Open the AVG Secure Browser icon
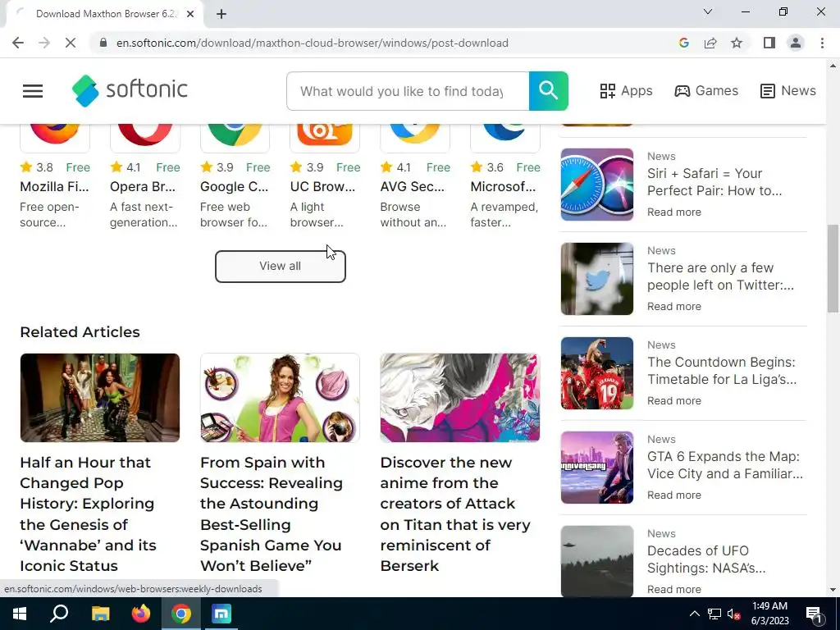Viewport: 840px width, 630px height. [x=414, y=138]
